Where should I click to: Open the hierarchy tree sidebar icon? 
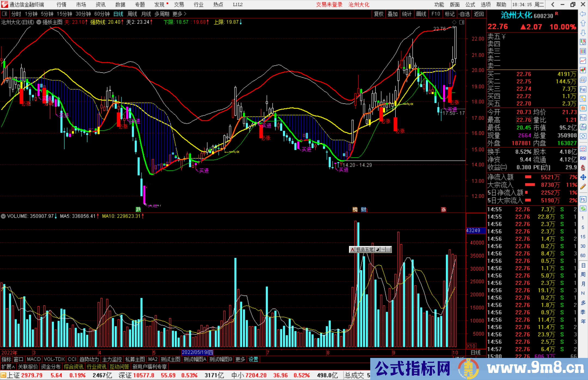click(x=583, y=99)
